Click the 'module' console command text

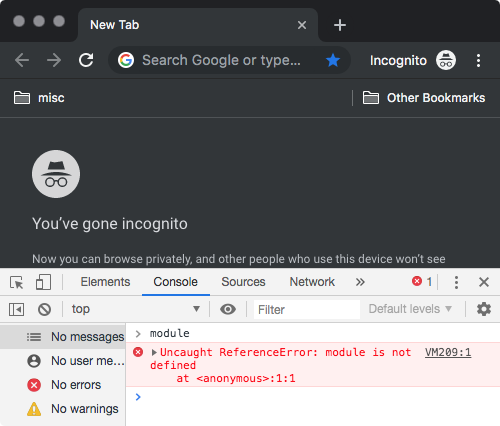coord(170,333)
